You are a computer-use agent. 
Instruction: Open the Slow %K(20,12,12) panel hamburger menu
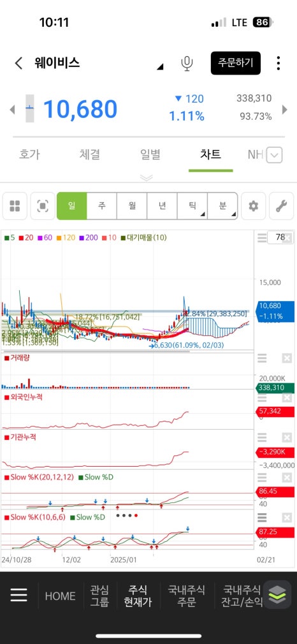[262, 478]
